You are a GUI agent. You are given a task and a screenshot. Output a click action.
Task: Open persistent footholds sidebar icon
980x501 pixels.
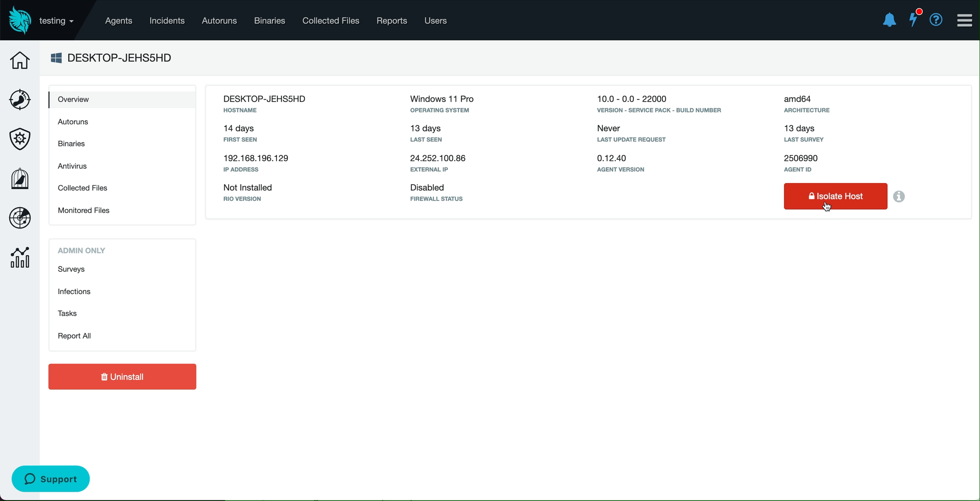coord(20,100)
